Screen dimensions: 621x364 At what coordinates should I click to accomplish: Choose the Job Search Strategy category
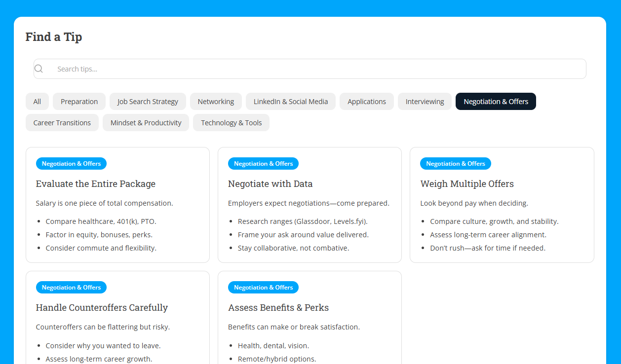click(x=148, y=101)
